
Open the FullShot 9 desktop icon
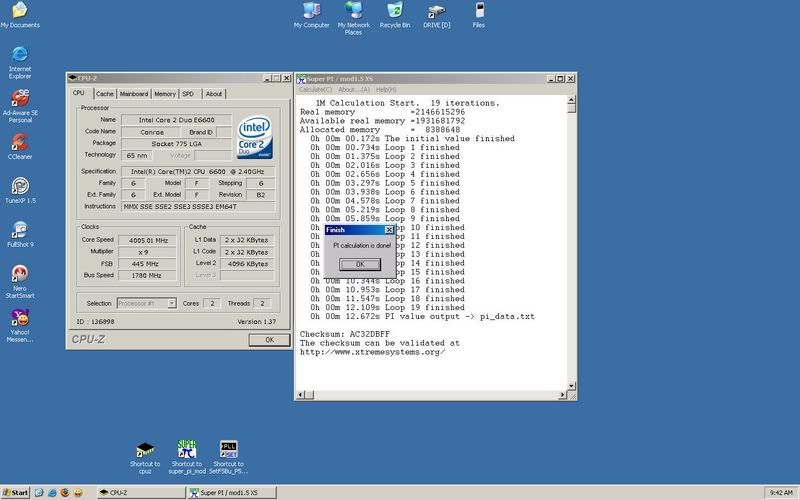[20, 230]
